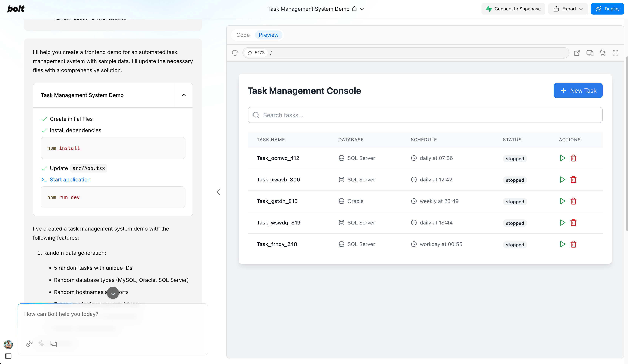Viewport: 628px width, 364px height.
Task: Start Task_frnqv_248 using its play button
Action: (x=562, y=244)
